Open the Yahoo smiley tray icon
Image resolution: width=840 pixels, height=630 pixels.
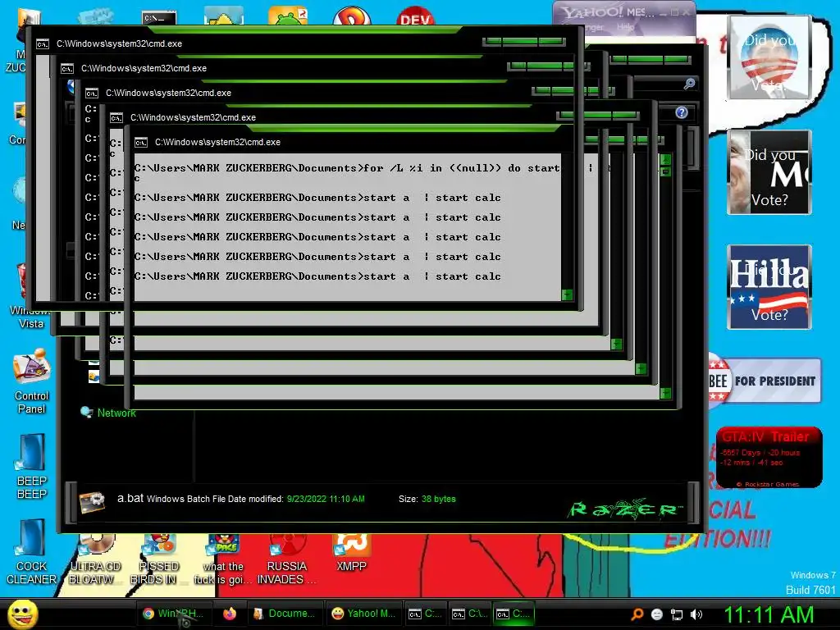pyautogui.click(x=657, y=614)
